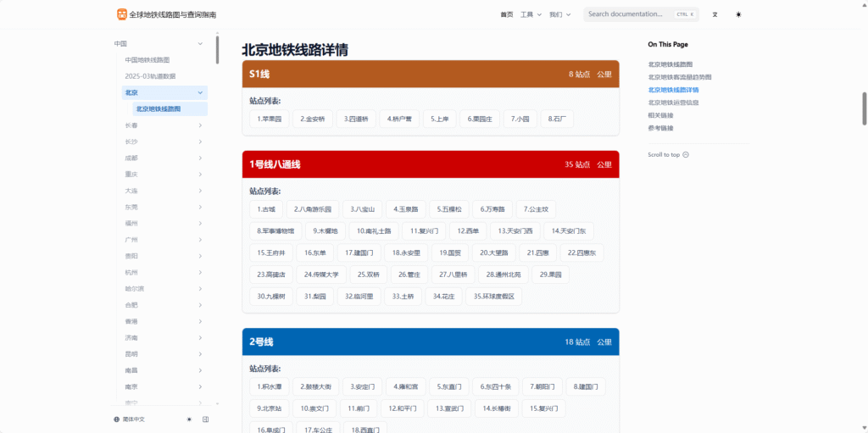The height and width of the screenshot is (433, 868).
Task: Expand the 福州 sidebar entry
Action: (200, 223)
